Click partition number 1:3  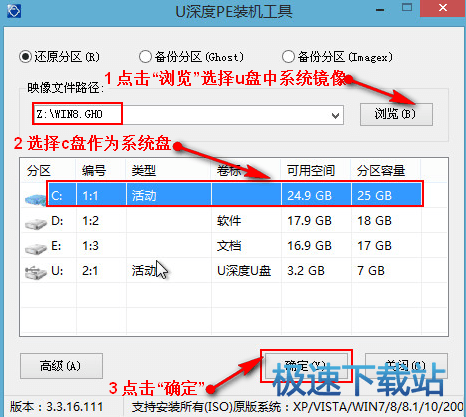coord(90,246)
